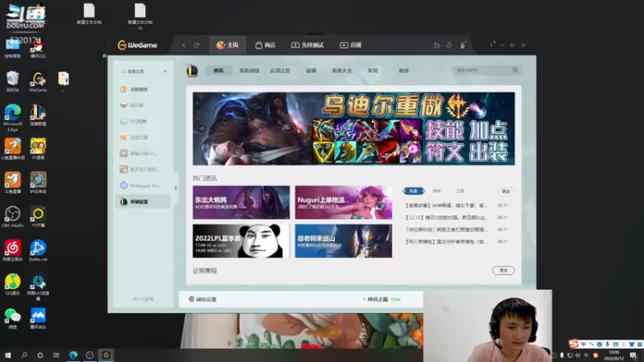Open the WeGame store tab
The height and width of the screenshot is (362, 644).
266,45
